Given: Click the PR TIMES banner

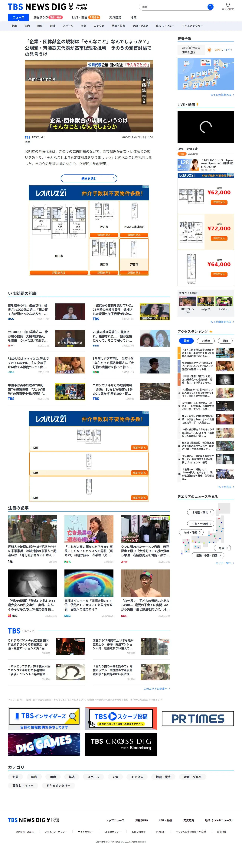Looking at the screenshot, I should point(198,718).
